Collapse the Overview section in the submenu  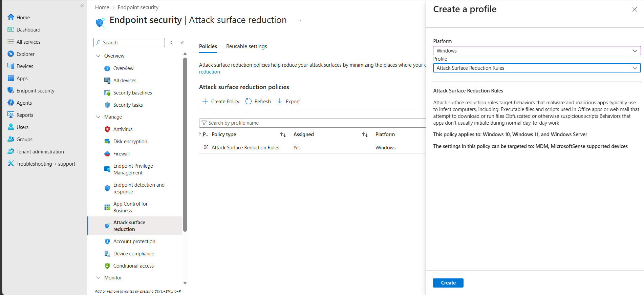coord(98,56)
